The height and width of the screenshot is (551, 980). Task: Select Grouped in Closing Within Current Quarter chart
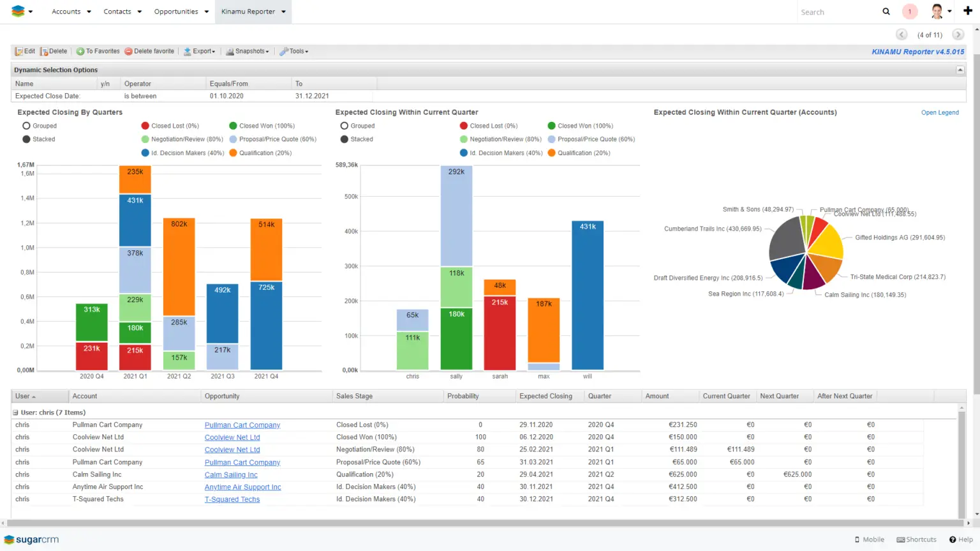coord(345,126)
